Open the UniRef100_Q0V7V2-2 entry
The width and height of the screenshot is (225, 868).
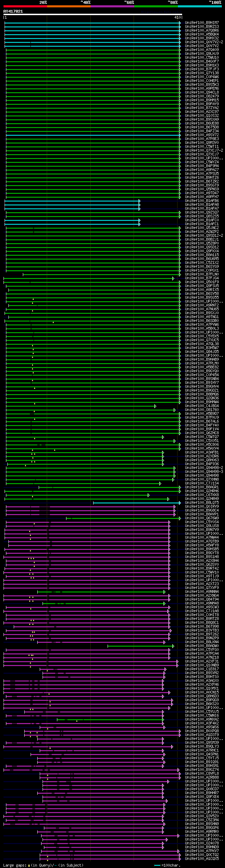point(204,42)
